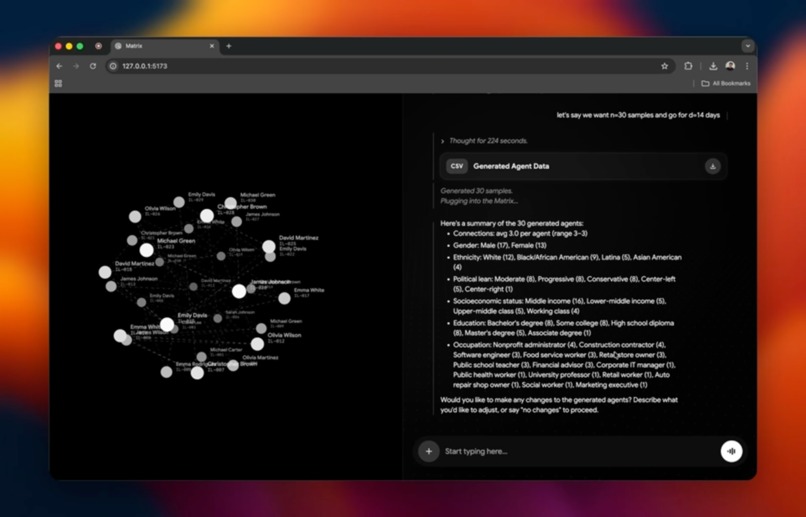
Task: Select the Olivia Wilson IL-012 node
Action: point(258,344)
